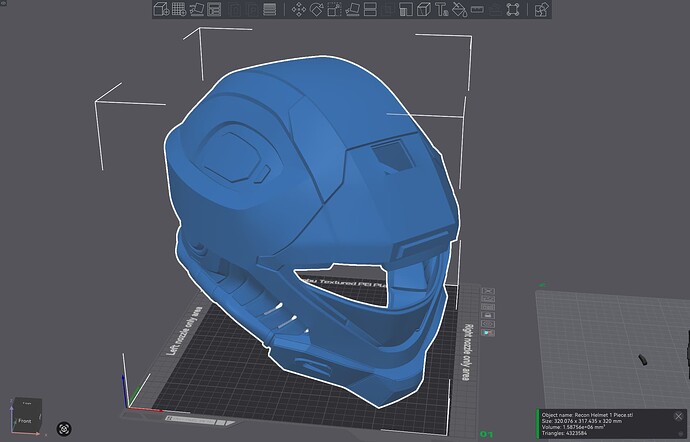Screen dimensions: 690x442
Task: Open the Cut tool
Action: tap(371, 9)
